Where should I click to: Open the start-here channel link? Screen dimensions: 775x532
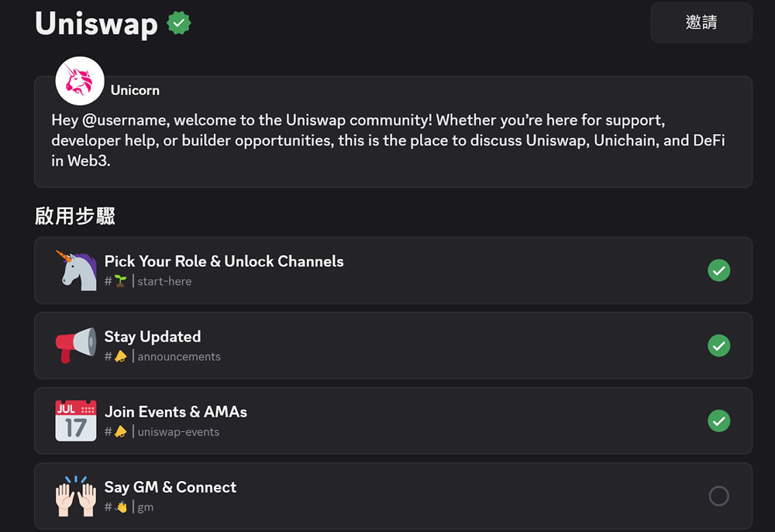pyautogui.click(x=164, y=281)
